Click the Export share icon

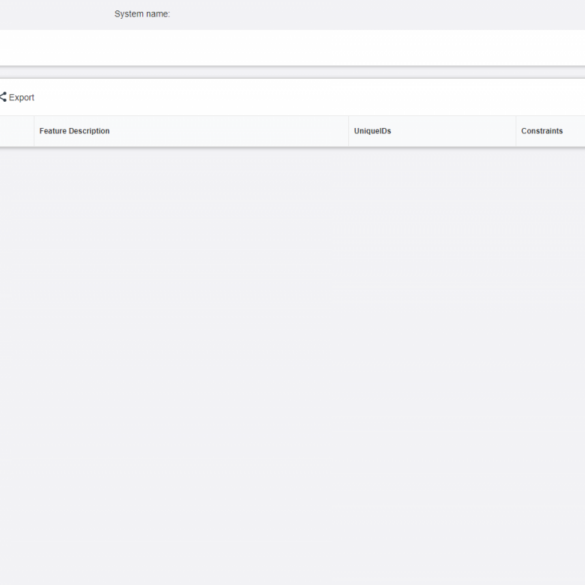3,97
